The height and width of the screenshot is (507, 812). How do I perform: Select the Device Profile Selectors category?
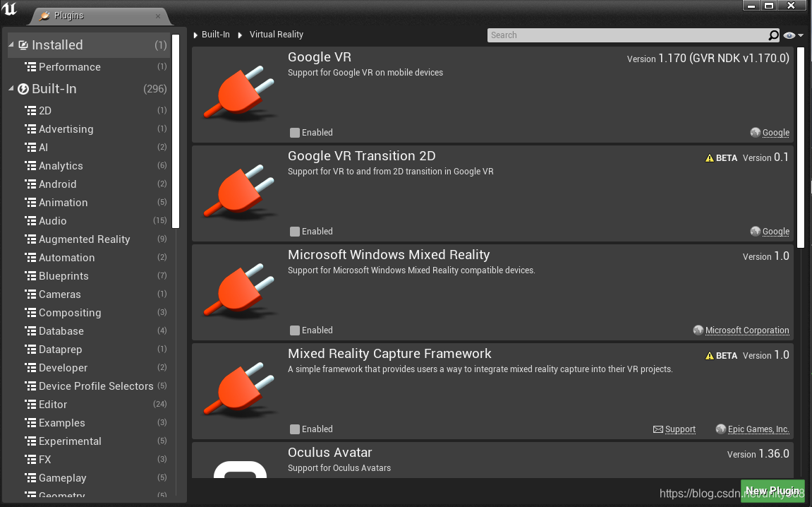(96, 386)
